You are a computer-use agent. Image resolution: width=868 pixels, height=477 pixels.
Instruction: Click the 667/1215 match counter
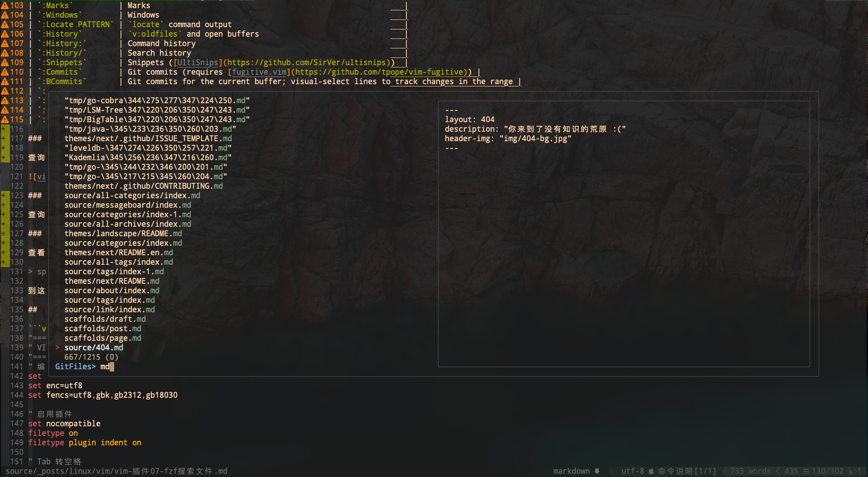point(92,357)
